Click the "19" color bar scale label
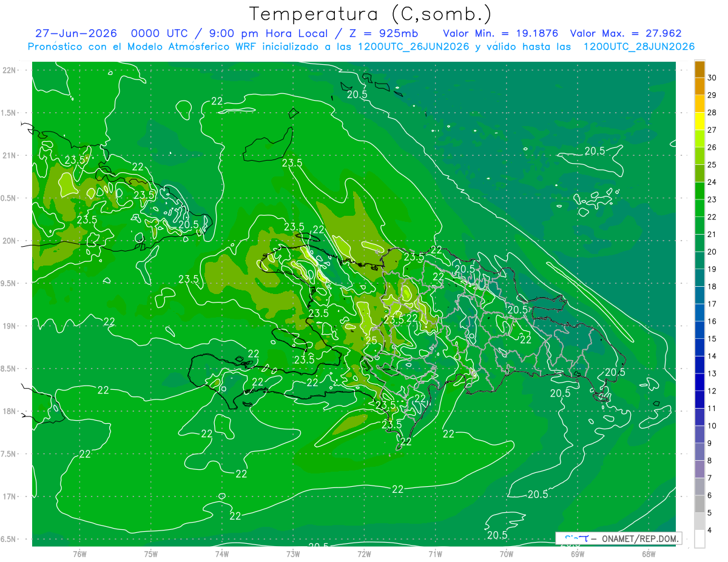The image size is (728, 562). (x=712, y=269)
